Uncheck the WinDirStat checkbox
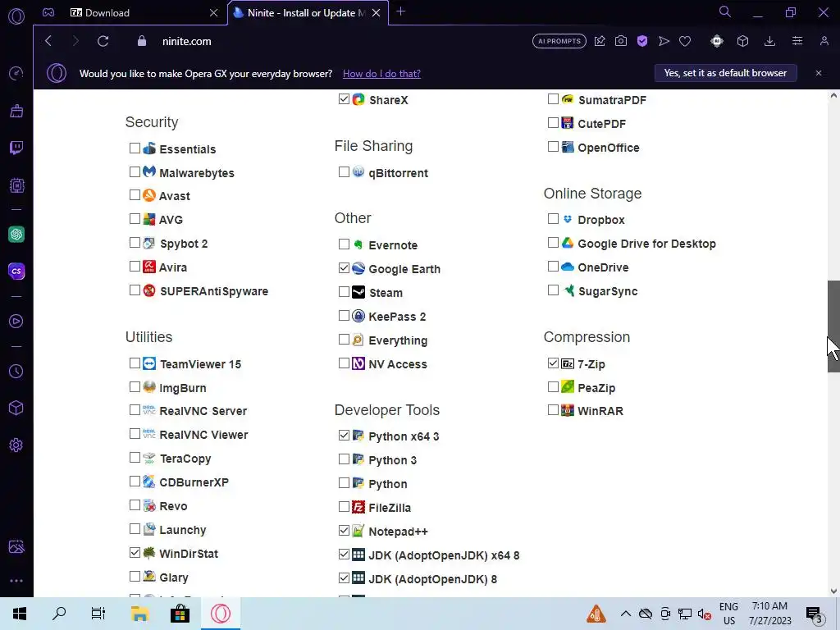 (x=135, y=552)
